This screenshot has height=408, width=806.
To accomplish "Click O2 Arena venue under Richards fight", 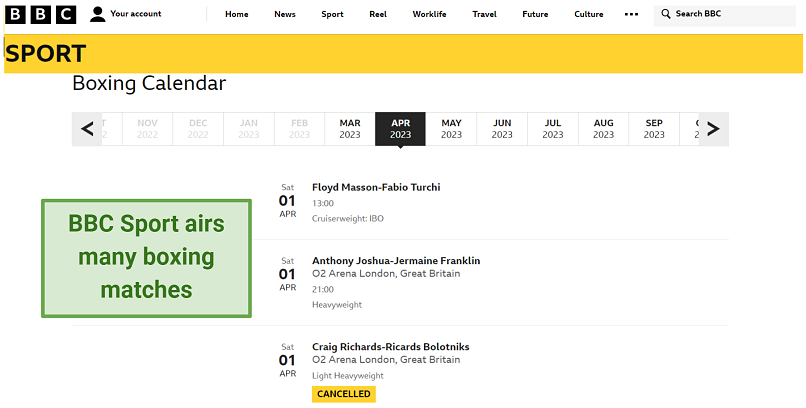I will click(x=386, y=360).
